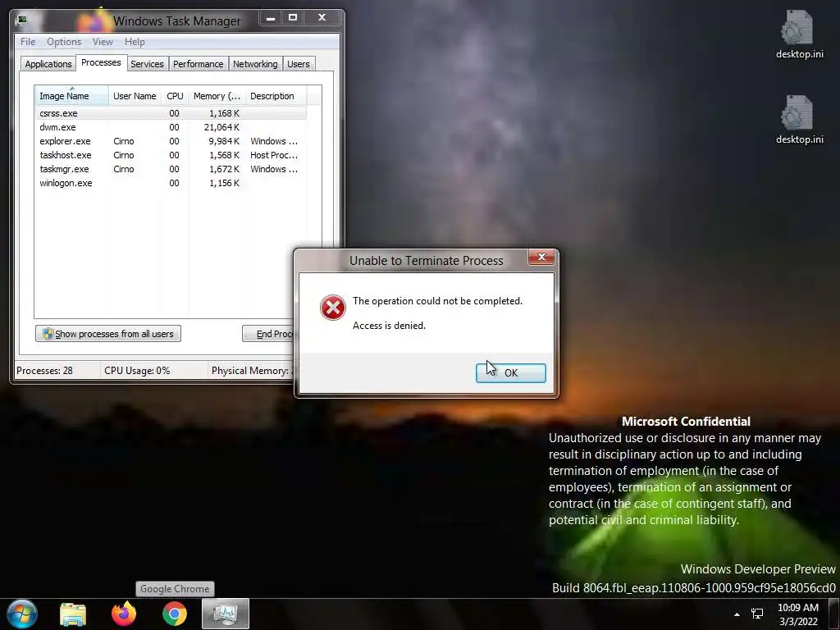The width and height of the screenshot is (840, 630).
Task: Sort by CPU column
Action: point(175,96)
